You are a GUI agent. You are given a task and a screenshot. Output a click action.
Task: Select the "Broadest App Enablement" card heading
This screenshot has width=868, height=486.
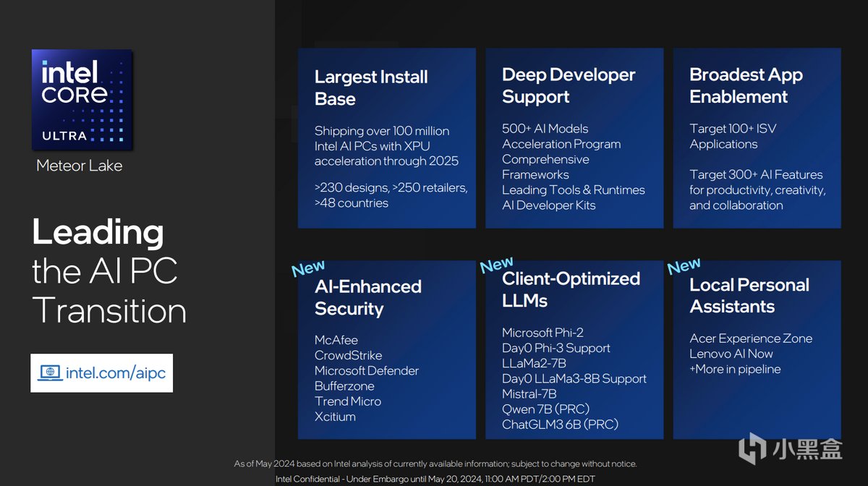tap(746, 85)
